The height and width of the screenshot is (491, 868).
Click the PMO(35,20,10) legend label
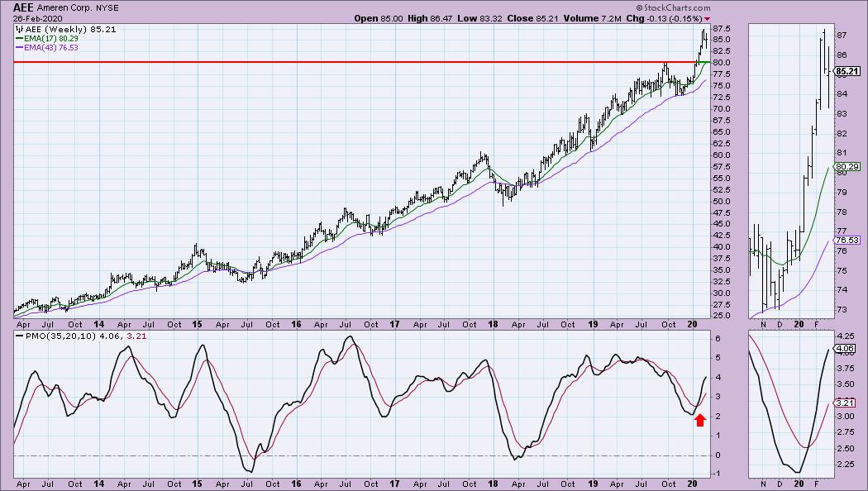[x=61, y=336]
